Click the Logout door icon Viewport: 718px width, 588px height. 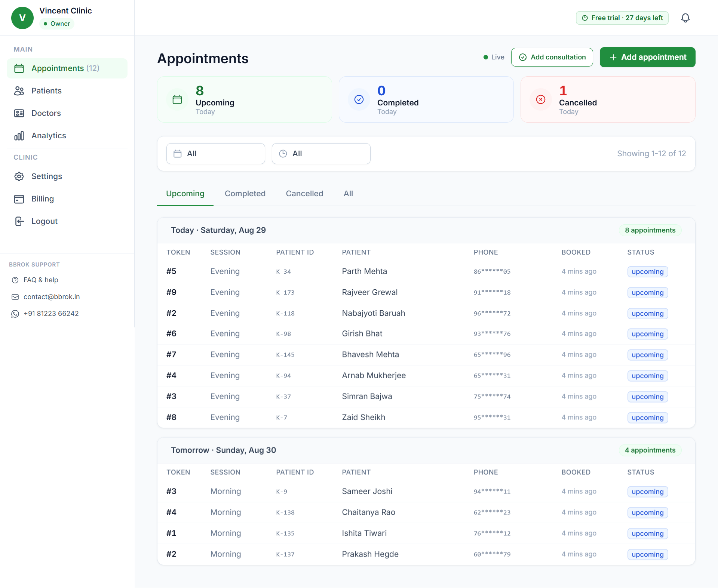pos(19,221)
